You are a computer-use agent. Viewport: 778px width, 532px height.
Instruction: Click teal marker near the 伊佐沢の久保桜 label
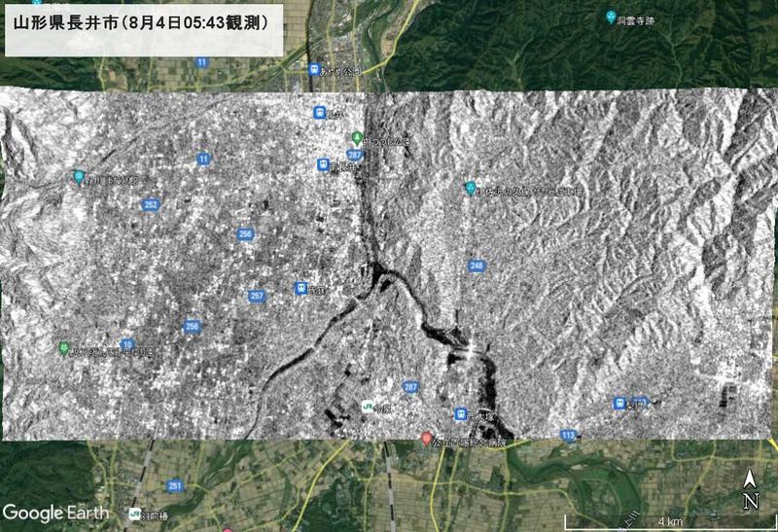click(470, 189)
